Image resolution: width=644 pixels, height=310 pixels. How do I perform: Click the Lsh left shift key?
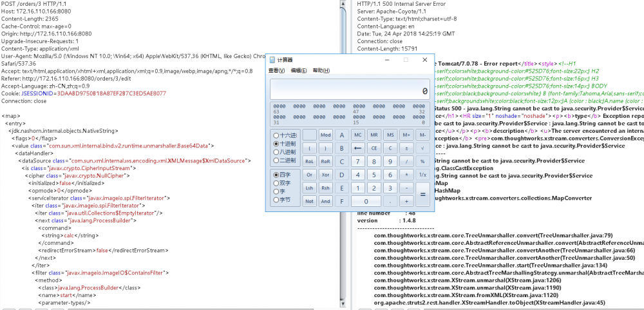click(310, 188)
